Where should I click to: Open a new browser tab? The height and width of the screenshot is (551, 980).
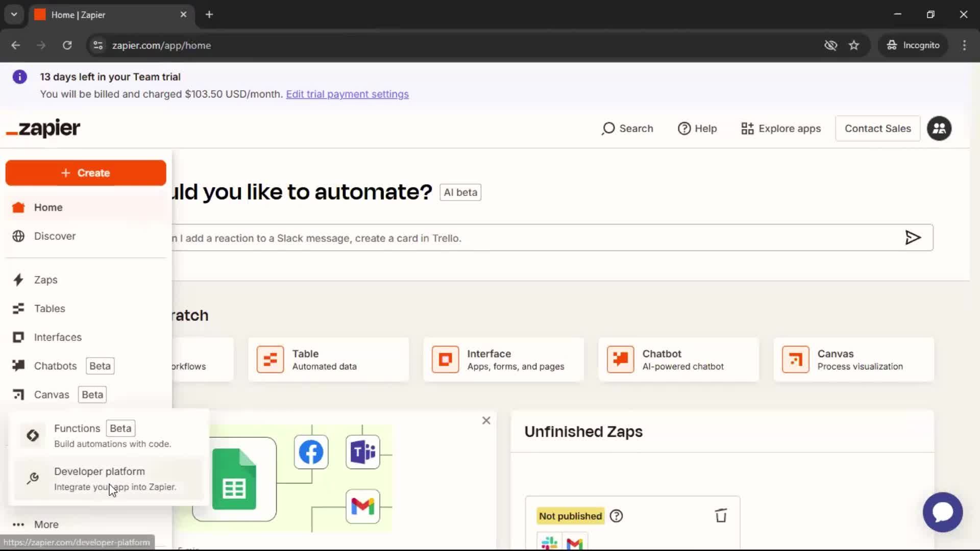pos(209,15)
